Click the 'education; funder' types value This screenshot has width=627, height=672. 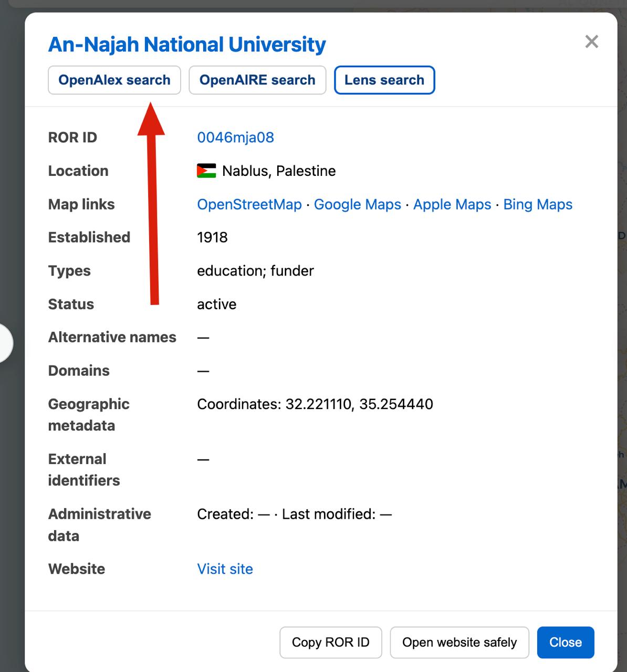tap(255, 271)
